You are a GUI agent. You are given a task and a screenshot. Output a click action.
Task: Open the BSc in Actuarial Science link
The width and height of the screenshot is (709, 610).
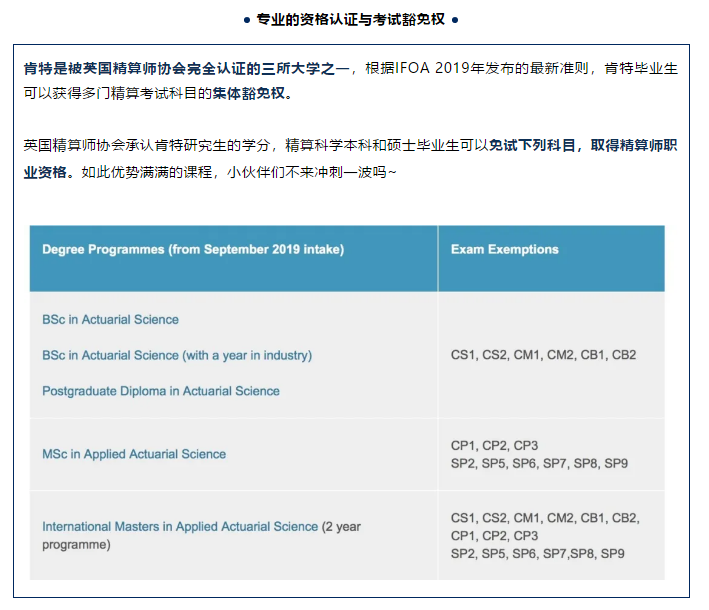tap(110, 320)
